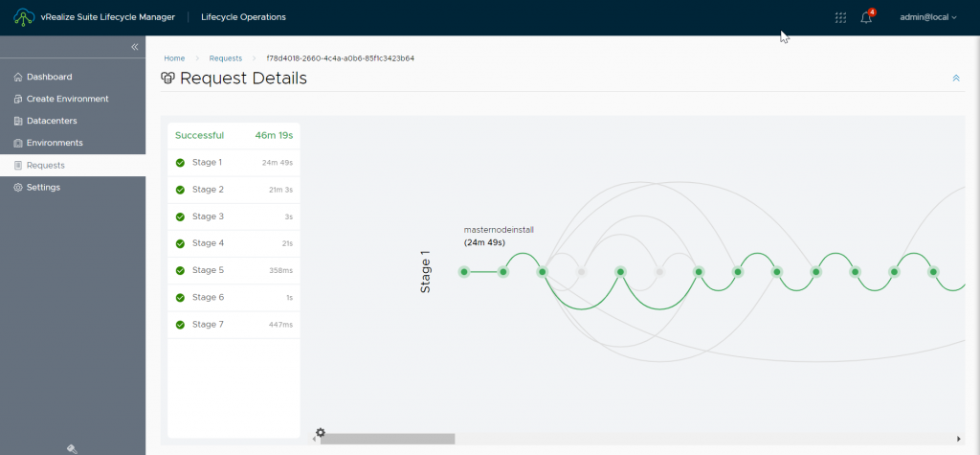Select the Stage 5 row
Viewport: 980px width, 455px height.
click(234, 270)
